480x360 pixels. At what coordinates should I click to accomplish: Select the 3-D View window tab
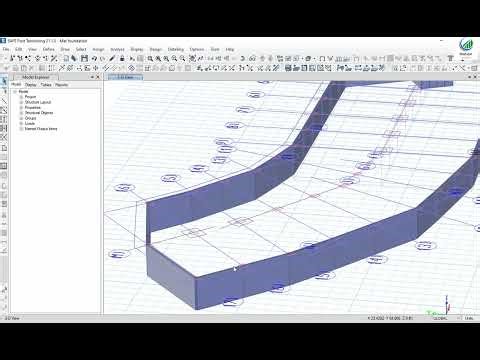pyautogui.click(x=125, y=77)
